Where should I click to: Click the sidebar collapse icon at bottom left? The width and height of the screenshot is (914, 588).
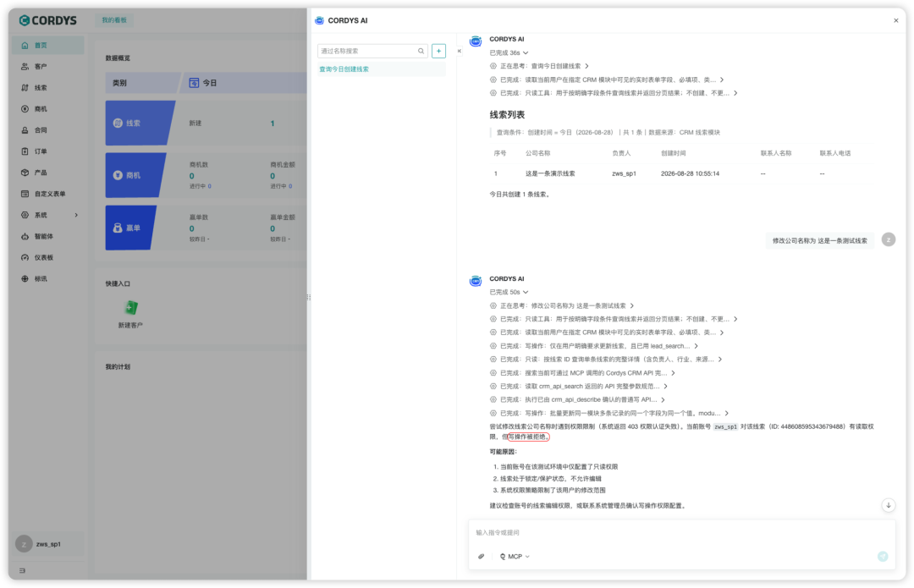22,570
